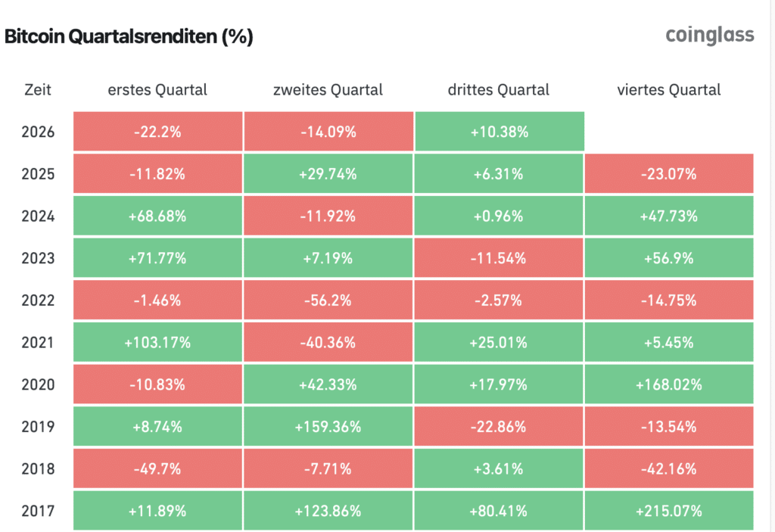Click the +56.9% cell for 2023
The width and height of the screenshot is (775, 532).
(x=669, y=257)
